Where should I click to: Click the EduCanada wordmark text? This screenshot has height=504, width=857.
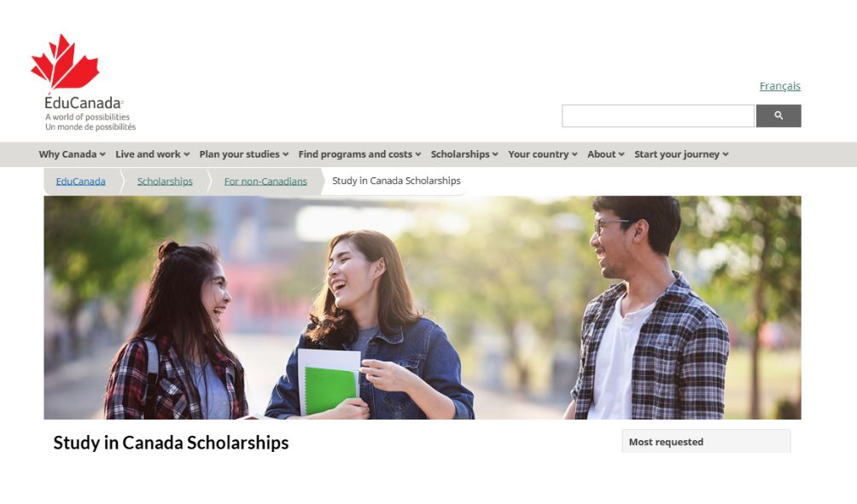click(x=83, y=102)
